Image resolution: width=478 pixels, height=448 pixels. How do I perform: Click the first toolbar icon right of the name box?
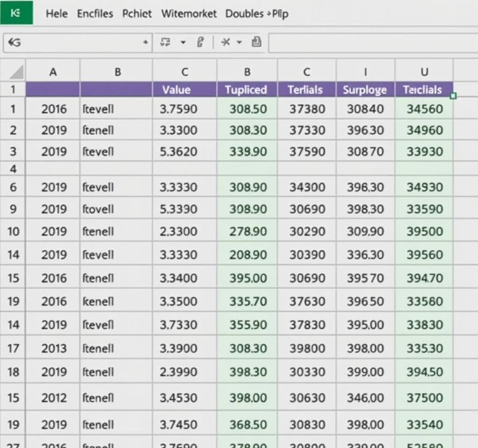(x=165, y=42)
